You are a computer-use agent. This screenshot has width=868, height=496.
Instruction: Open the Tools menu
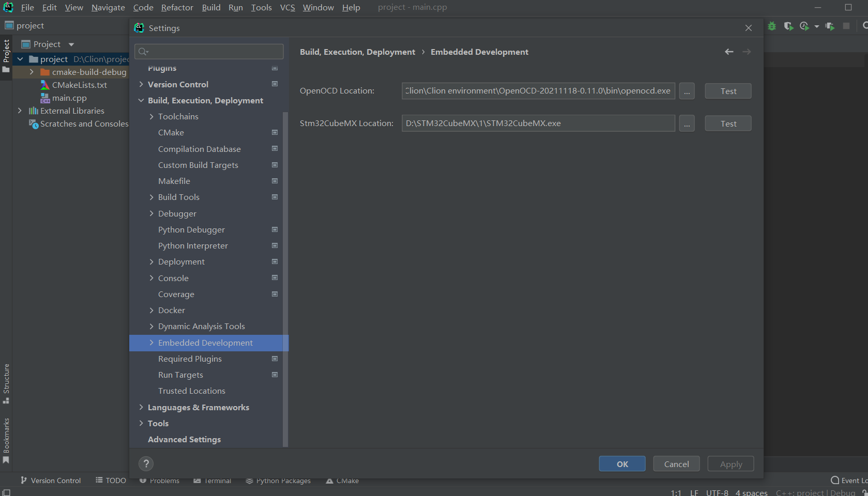[x=261, y=7]
